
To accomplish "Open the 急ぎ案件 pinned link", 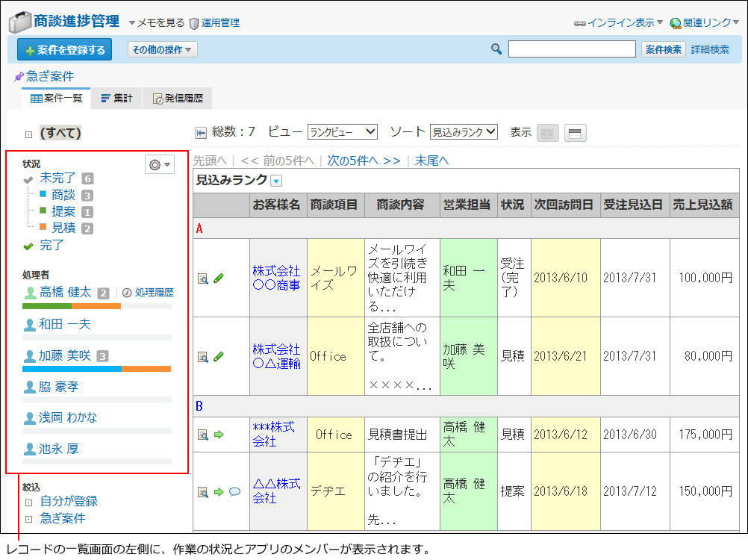I will coord(49,76).
